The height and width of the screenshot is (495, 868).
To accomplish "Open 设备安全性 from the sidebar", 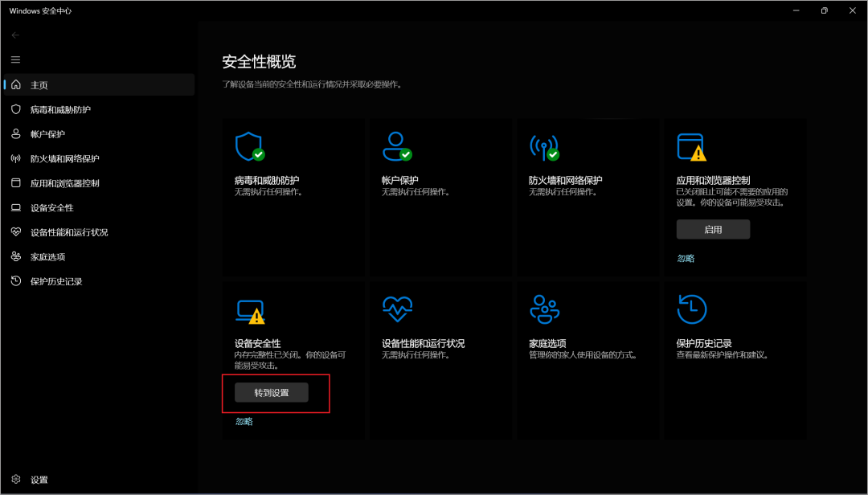I will pyautogui.click(x=99, y=207).
